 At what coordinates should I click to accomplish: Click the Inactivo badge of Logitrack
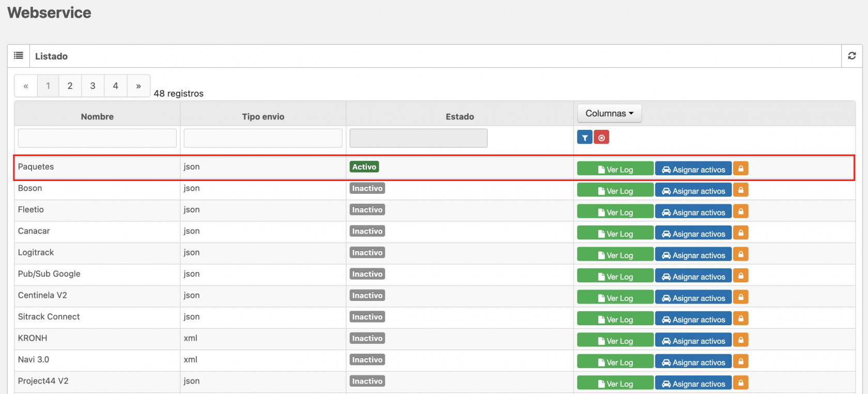[x=367, y=252]
